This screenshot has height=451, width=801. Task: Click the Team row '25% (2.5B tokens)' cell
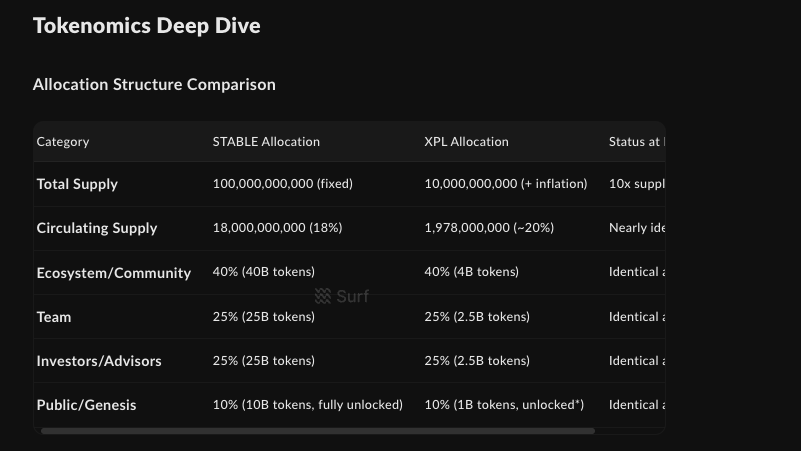point(477,317)
